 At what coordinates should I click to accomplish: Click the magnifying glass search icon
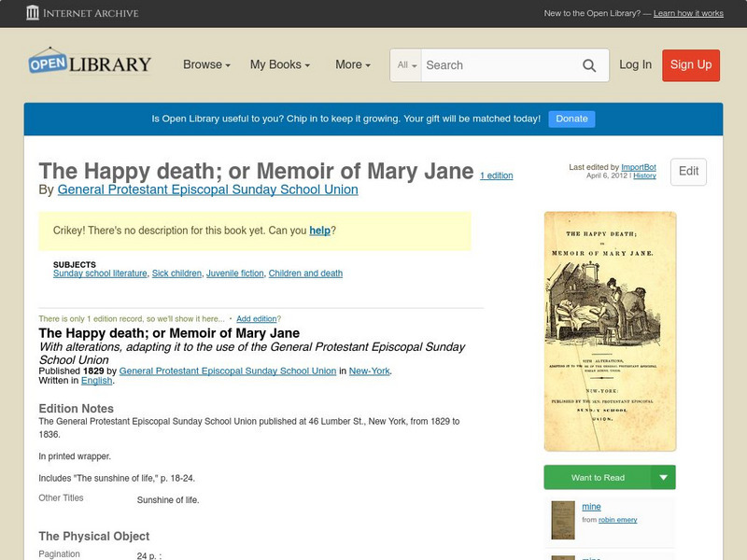point(589,65)
